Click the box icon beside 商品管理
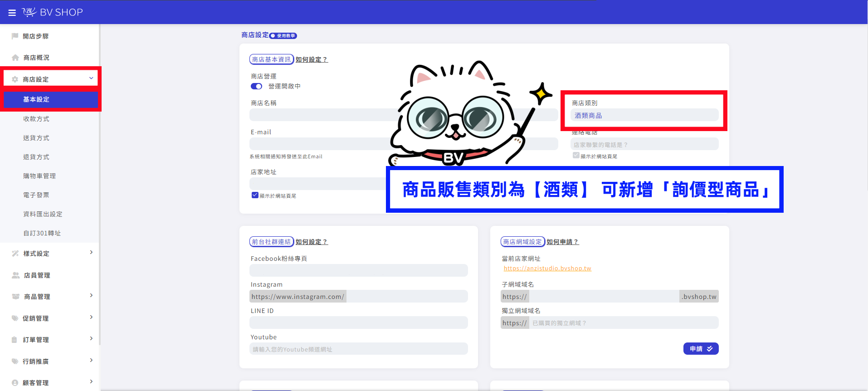This screenshot has width=868, height=391. point(16,297)
